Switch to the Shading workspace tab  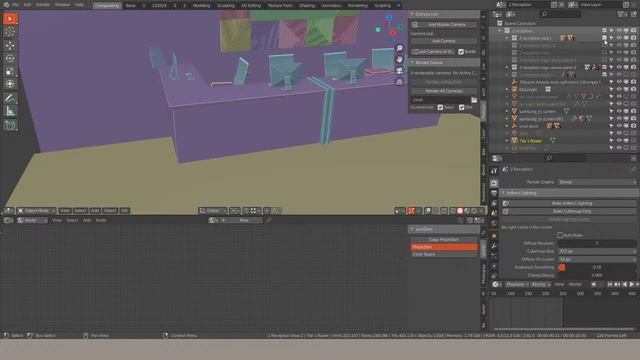click(x=307, y=5)
